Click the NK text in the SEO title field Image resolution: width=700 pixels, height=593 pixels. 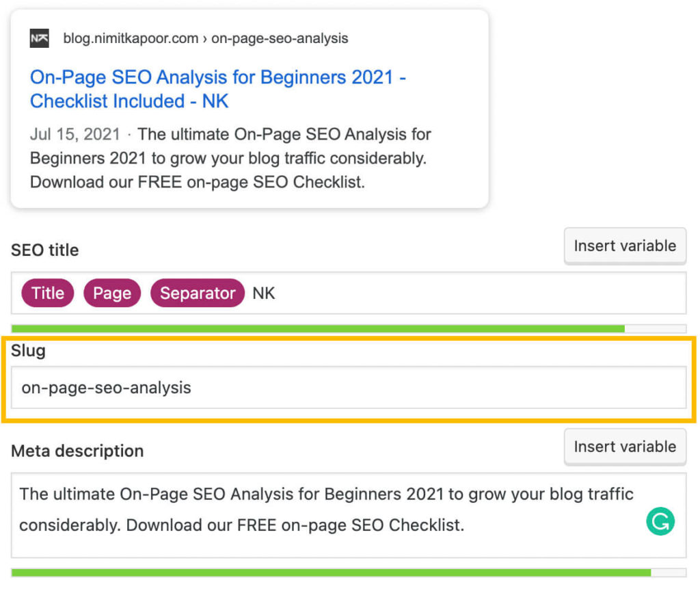pyautogui.click(x=263, y=293)
